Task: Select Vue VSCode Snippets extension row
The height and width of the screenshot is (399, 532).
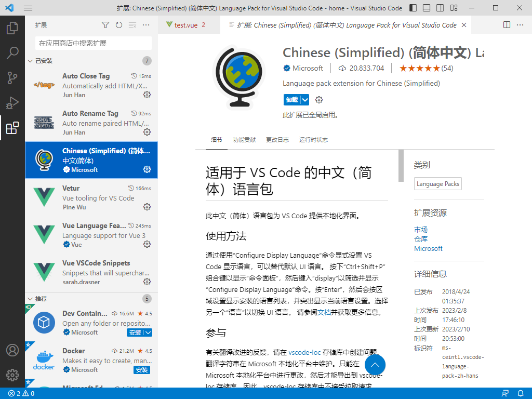Action: tap(91, 272)
